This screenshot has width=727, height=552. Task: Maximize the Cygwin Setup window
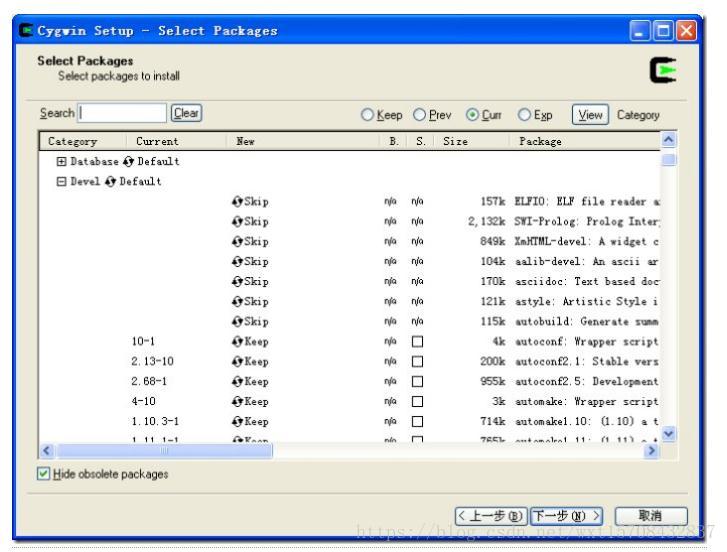[663, 31]
